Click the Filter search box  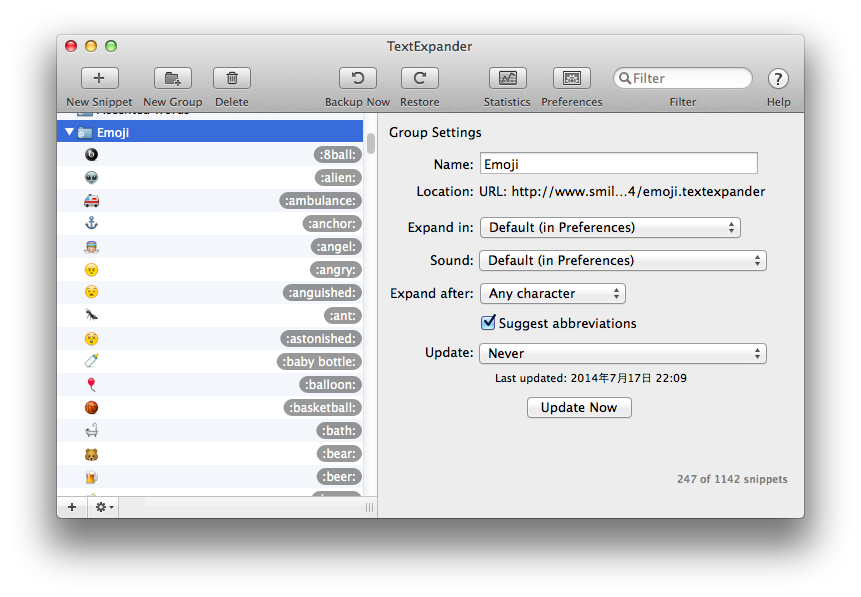(x=683, y=77)
